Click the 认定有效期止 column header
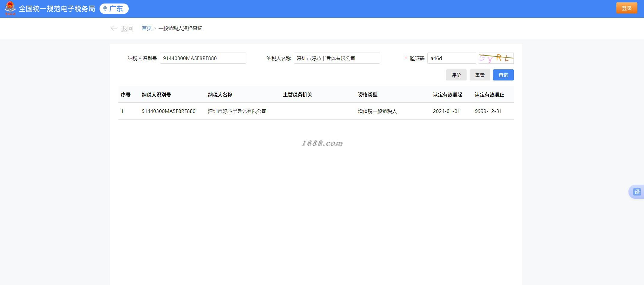644x285 pixels. 489,95
